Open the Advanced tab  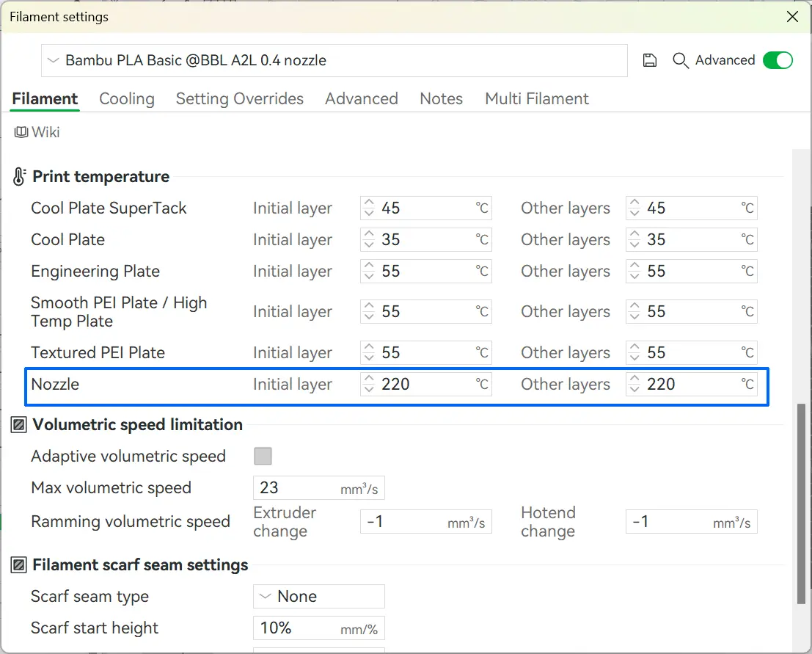362,98
